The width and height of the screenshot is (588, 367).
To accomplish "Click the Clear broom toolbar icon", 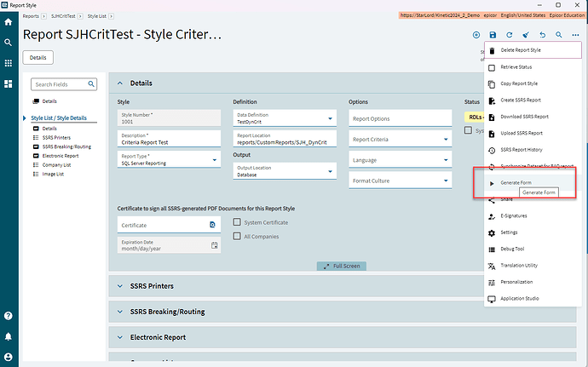I will pyautogui.click(x=526, y=35).
